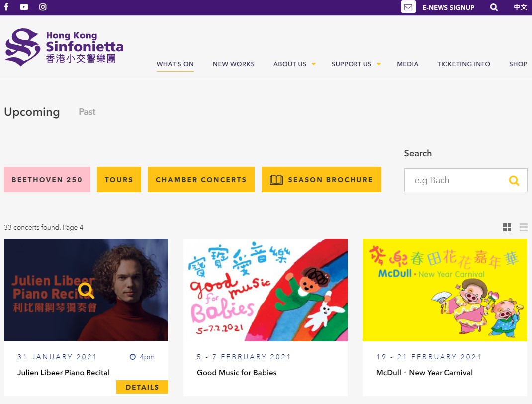Expand the Support Us dropdown arrow
The width and height of the screenshot is (532, 404).
[379, 64]
